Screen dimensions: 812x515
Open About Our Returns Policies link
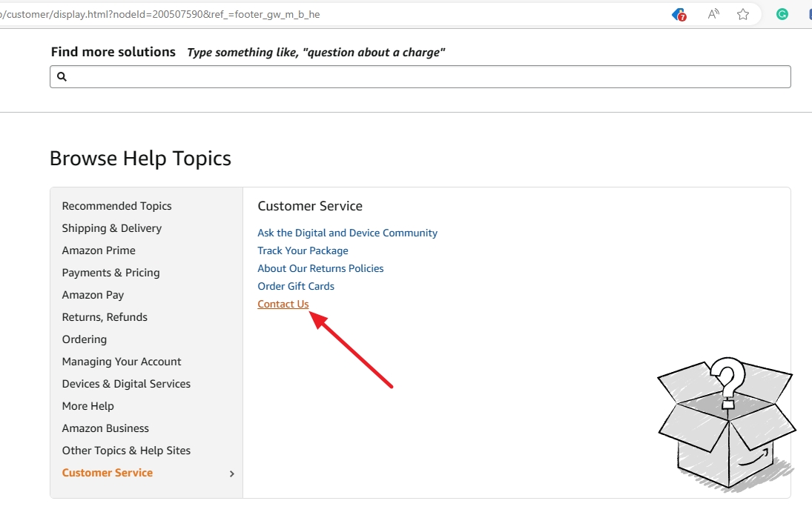tap(320, 269)
